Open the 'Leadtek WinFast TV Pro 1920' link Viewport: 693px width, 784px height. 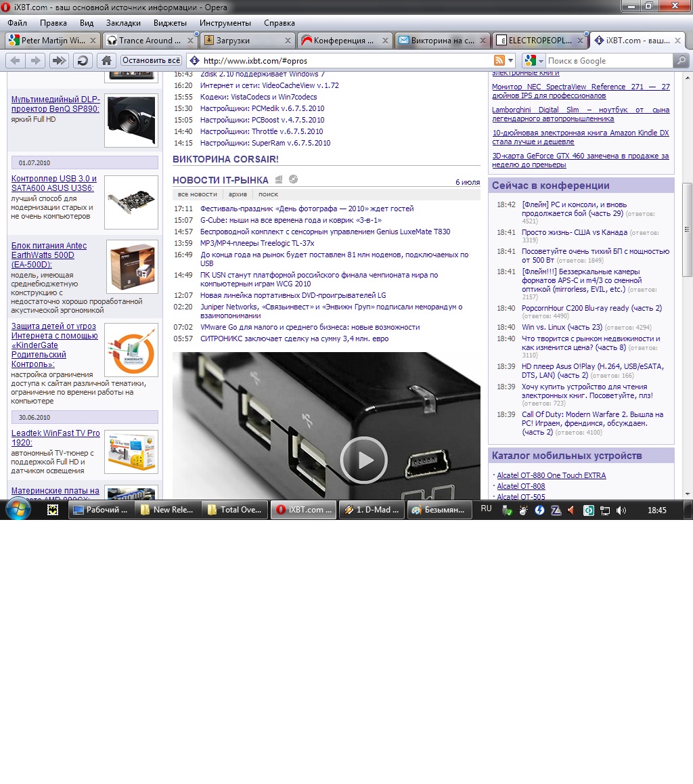click(x=55, y=437)
